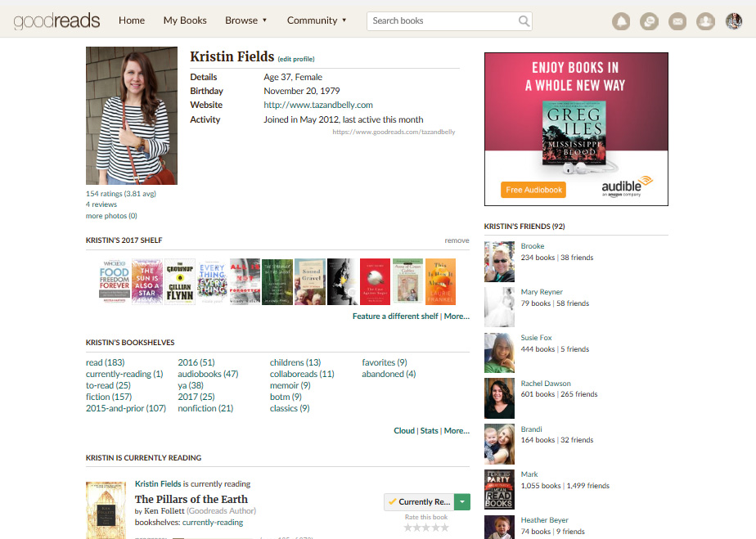Click the checkmark on Currently Reading button
Image resolution: width=756 pixels, height=539 pixels.
(393, 501)
